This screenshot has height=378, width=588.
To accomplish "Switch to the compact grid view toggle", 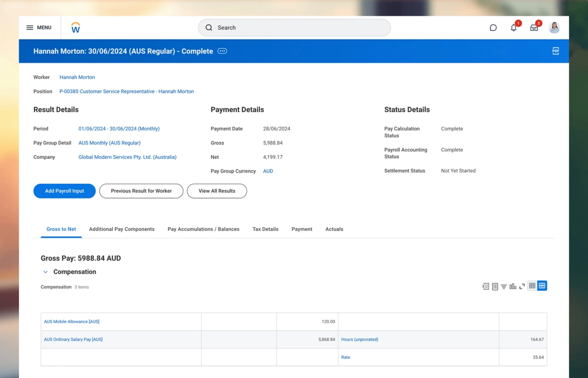I will click(x=532, y=286).
